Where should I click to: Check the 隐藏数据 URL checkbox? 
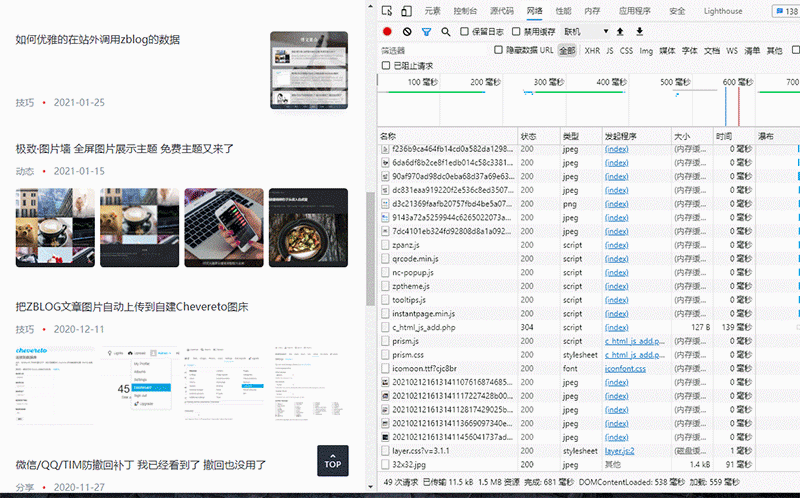tap(499, 50)
